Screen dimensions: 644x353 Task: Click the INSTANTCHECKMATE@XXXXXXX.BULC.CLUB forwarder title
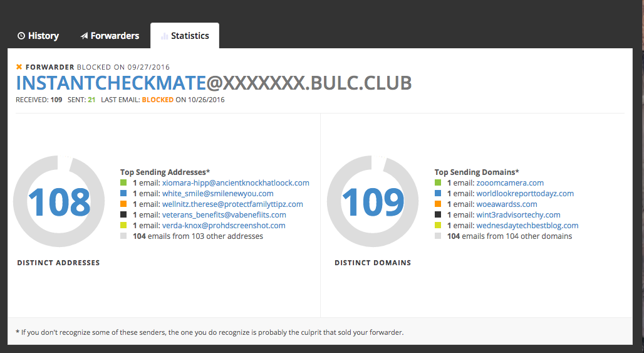(x=214, y=83)
